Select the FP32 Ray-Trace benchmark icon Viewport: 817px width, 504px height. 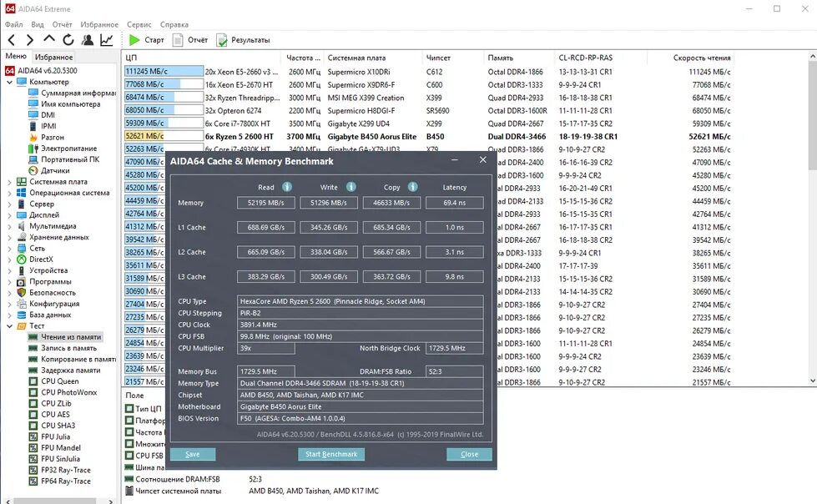pos(33,470)
